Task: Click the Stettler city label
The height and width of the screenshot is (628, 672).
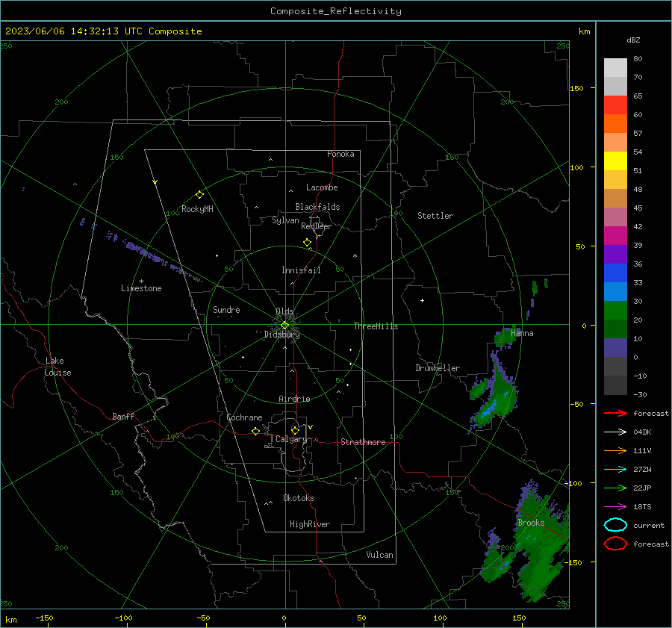Action: coord(435,216)
